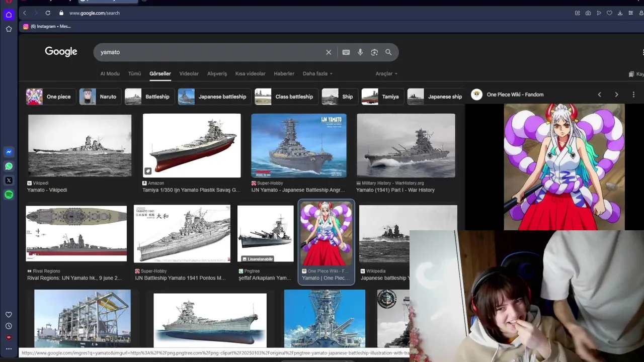Open the Amazon Tamiya 1/350 model thumbnail

coord(192,145)
